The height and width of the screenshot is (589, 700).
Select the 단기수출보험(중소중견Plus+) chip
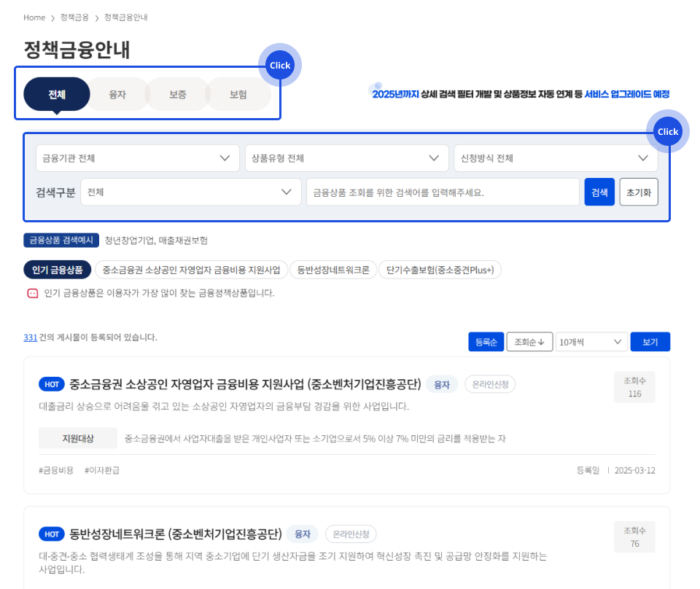(440, 270)
